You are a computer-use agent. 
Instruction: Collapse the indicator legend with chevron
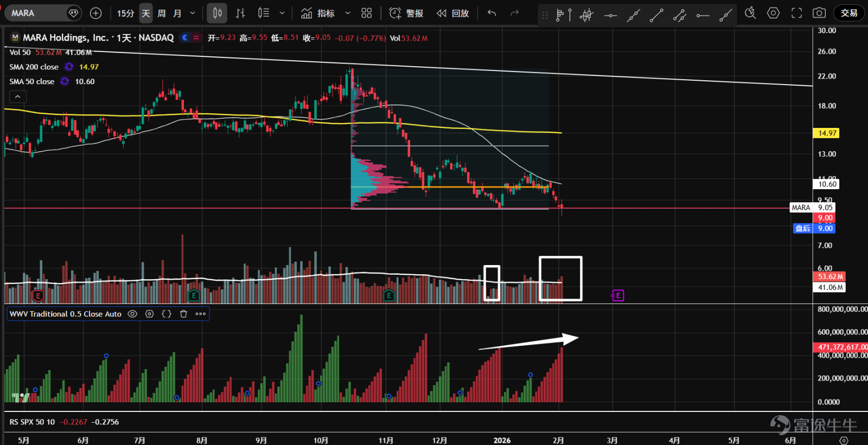pos(17,96)
